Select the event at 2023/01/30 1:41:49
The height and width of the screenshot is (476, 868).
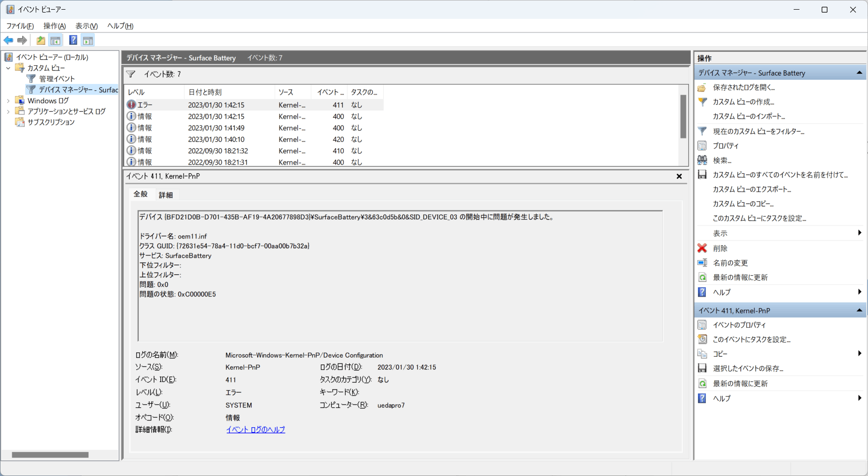(x=254, y=128)
